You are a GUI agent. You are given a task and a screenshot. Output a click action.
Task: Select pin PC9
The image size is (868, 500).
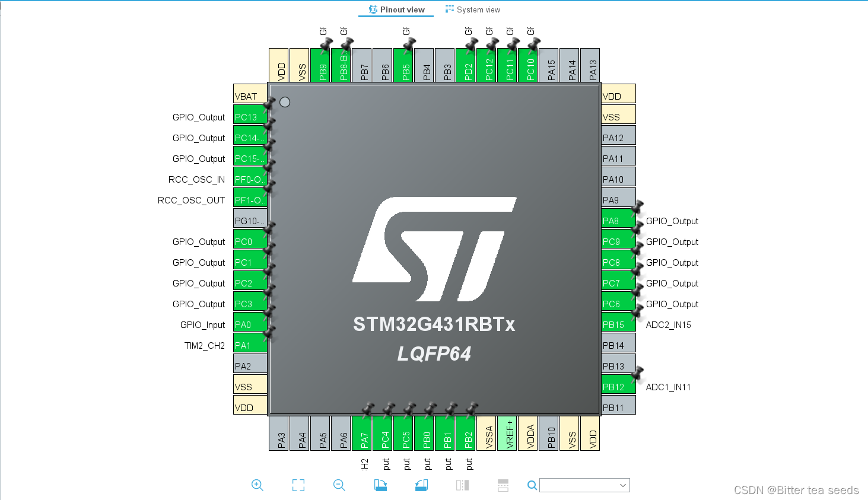(618, 239)
